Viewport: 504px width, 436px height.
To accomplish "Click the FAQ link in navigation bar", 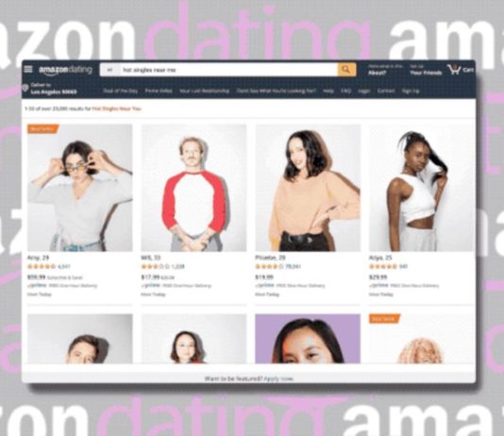I will pyautogui.click(x=345, y=91).
